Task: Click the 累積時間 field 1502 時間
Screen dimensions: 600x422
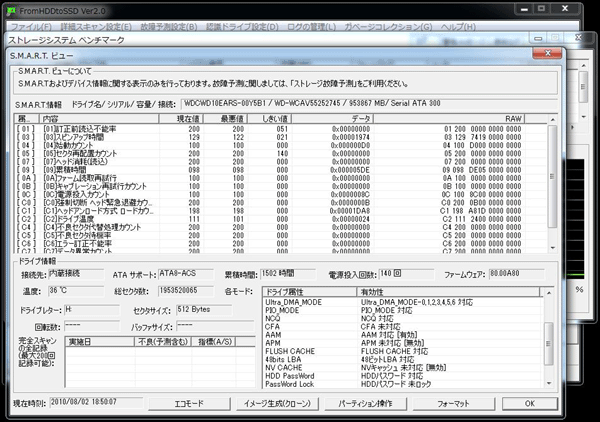Action: pos(288,274)
